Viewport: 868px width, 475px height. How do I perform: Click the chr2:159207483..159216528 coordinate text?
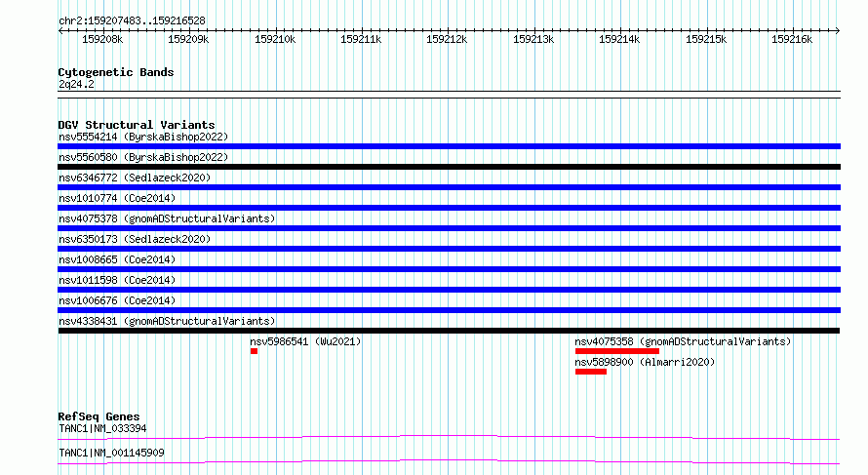(x=132, y=20)
